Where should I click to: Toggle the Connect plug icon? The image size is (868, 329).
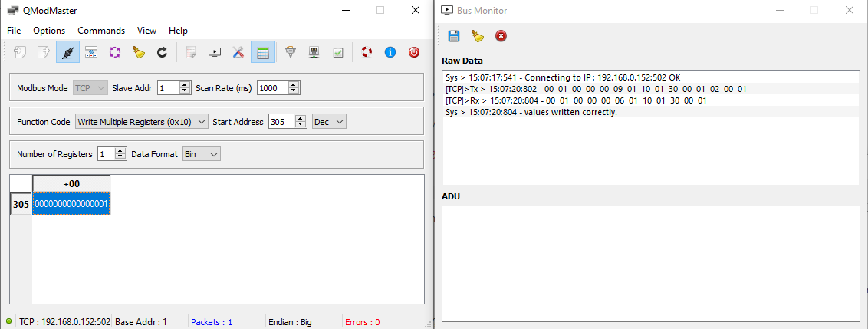point(67,52)
